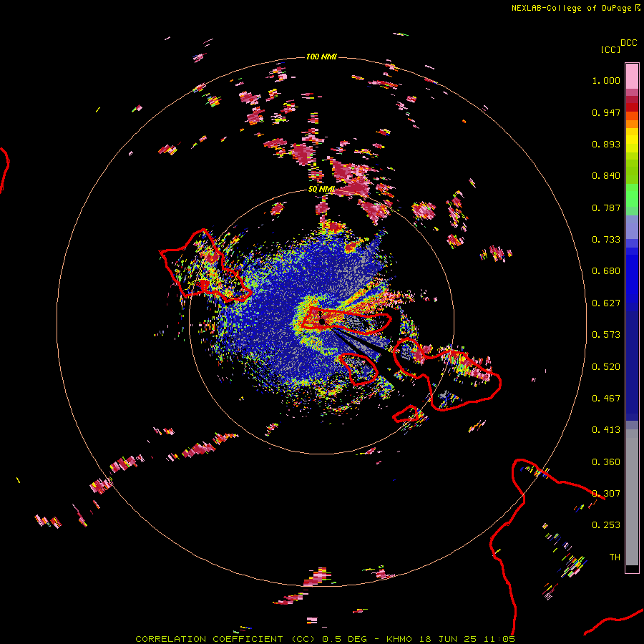Click the 0.307 scale value
This screenshot has height=644, width=644.
click(606, 494)
